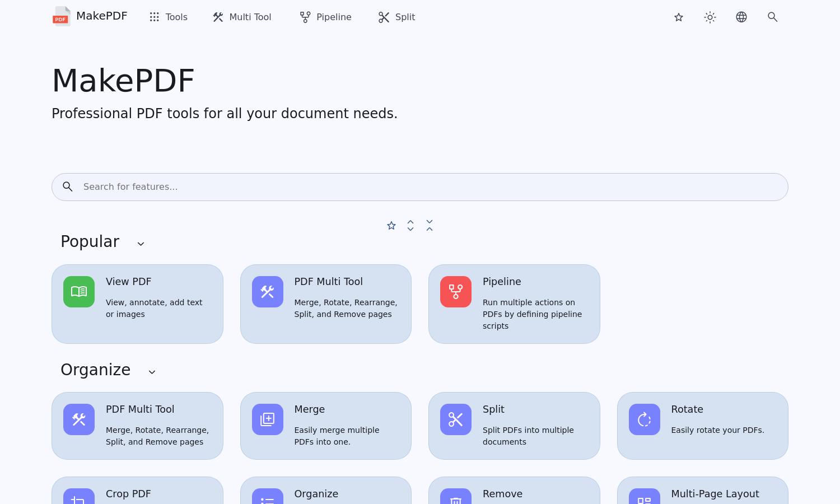The width and height of the screenshot is (840, 504).
Task: Click the Pipeline branch icon in navbar
Action: (305, 17)
